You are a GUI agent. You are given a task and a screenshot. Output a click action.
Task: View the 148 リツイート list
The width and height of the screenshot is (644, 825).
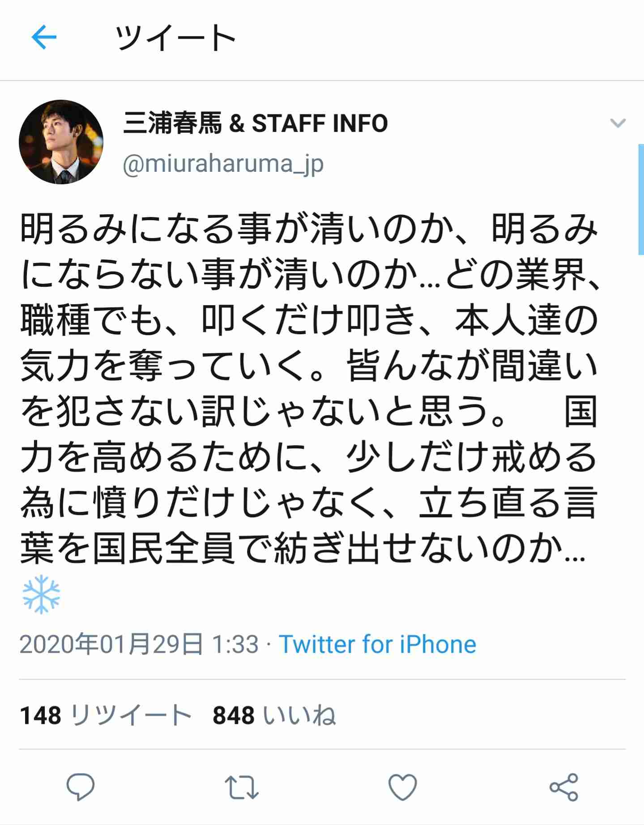click(106, 715)
